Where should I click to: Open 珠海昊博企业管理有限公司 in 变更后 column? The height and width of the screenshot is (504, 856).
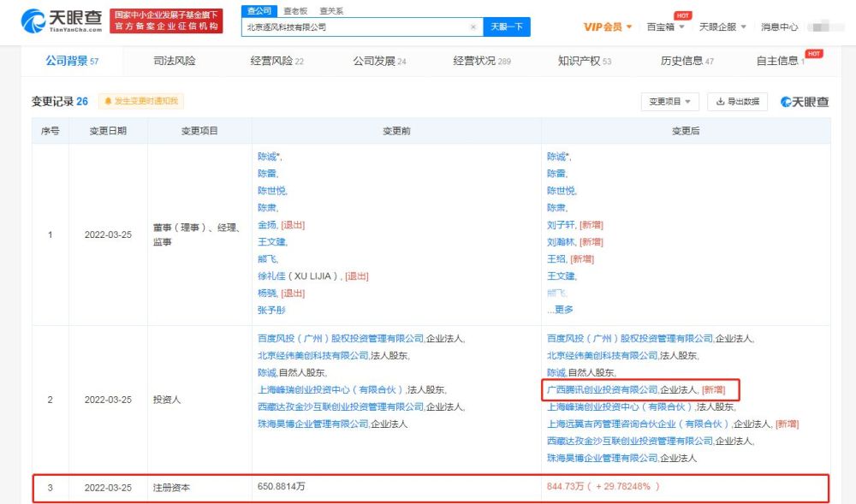pos(602,458)
